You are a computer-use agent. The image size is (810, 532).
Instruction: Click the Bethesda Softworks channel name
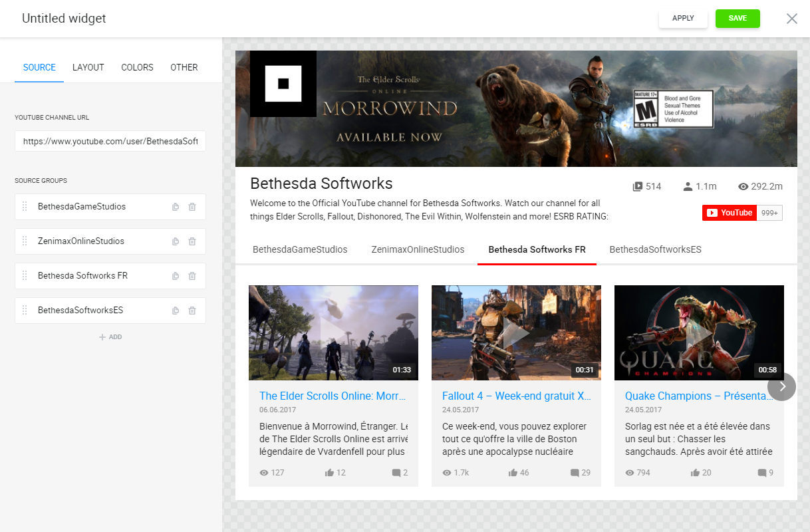(321, 184)
